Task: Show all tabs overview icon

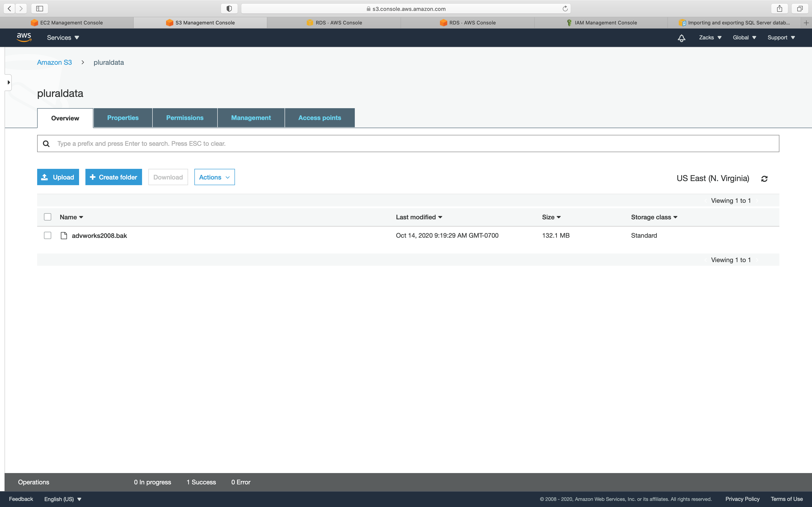Action: pyautogui.click(x=800, y=9)
